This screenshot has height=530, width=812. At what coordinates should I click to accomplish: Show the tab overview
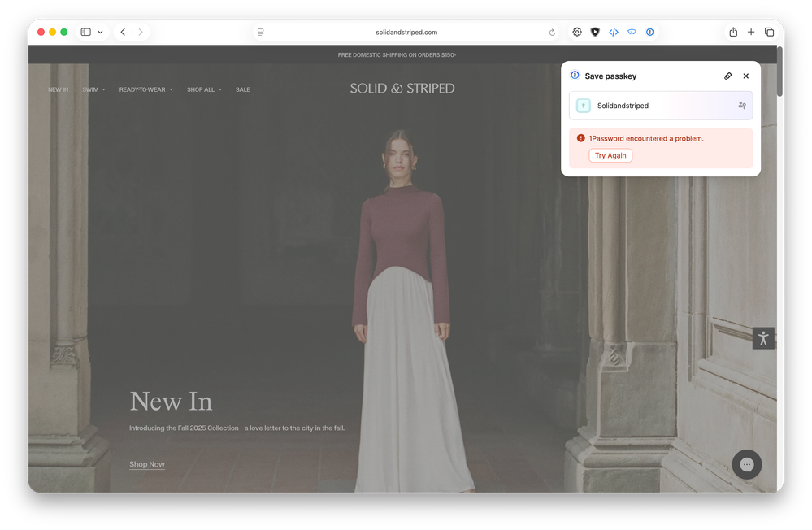(769, 33)
